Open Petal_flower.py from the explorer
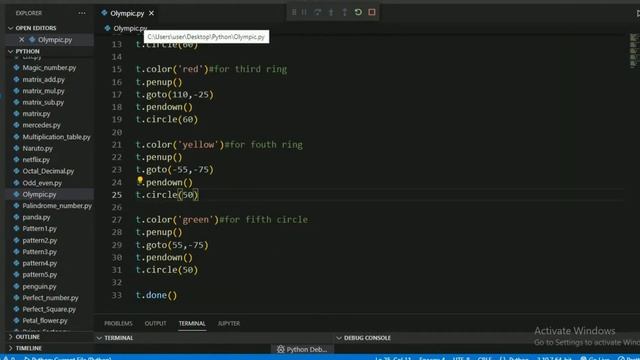This screenshot has width=640, height=360. (x=45, y=321)
